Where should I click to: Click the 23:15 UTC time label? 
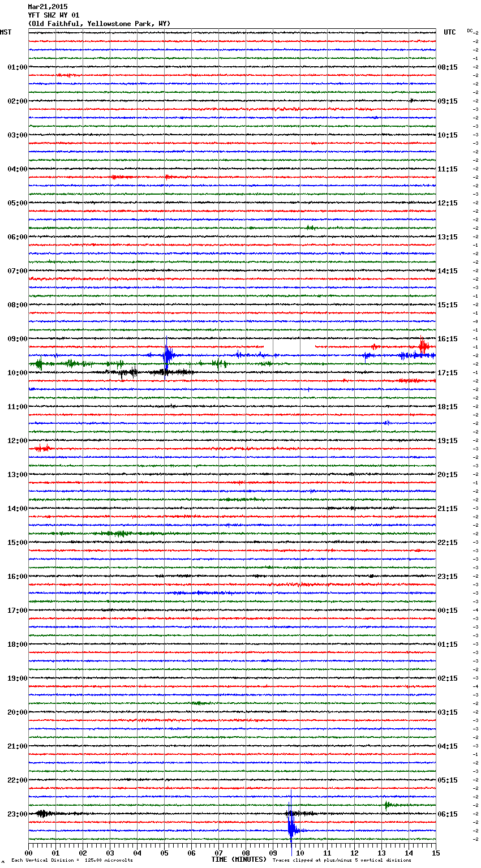[x=448, y=577]
